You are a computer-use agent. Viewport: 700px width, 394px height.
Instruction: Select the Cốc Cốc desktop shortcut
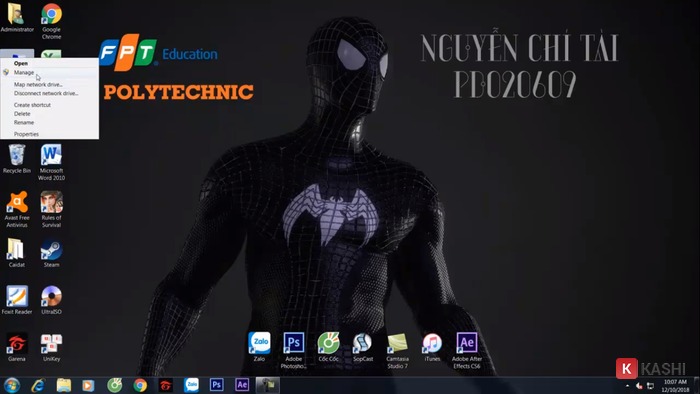(329, 347)
